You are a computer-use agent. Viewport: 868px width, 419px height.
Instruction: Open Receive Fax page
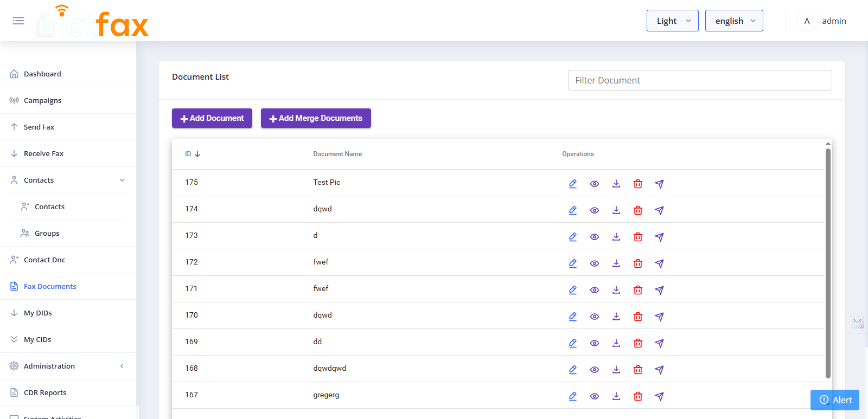click(x=68, y=153)
